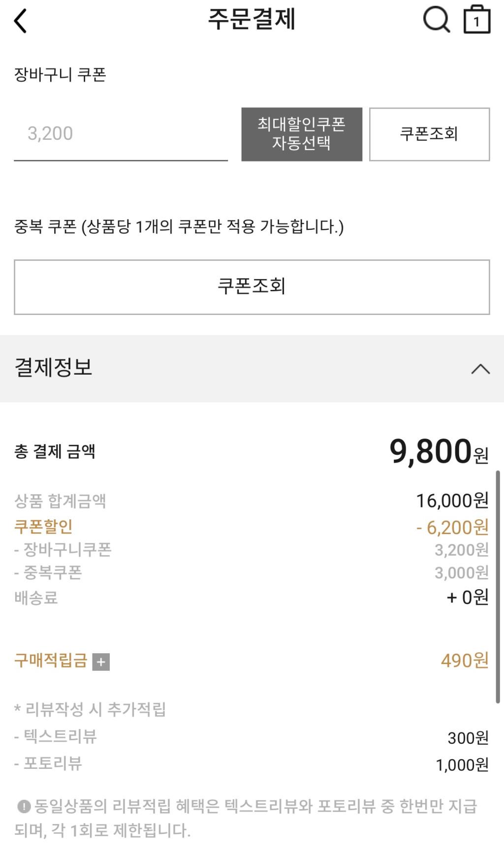
Task: Click the 총 결제 금액 9,800원 amount
Action: coord(439,451)
